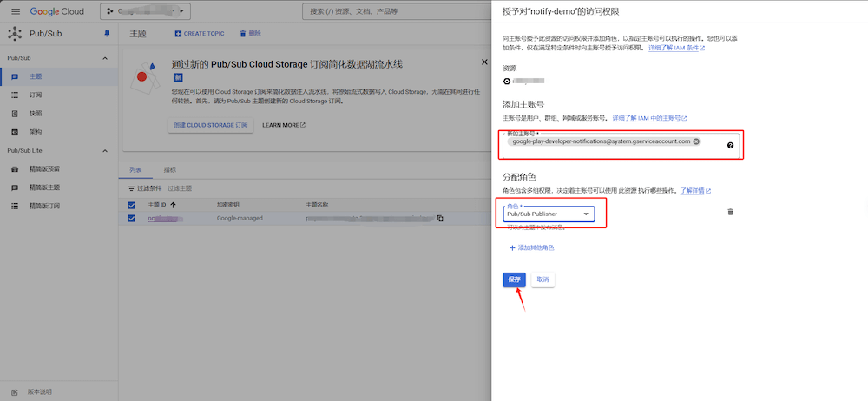The height and width of the screenshot is (401, 868).
Task: Collapse the Pub/Sub Lite sidebar section
Action: 105,150
